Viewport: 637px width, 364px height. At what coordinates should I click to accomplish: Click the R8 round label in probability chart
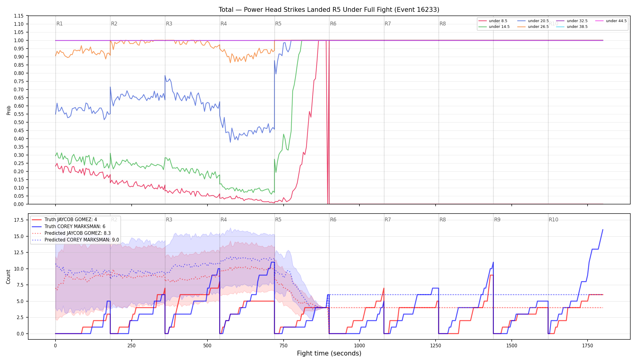[443, 24]
